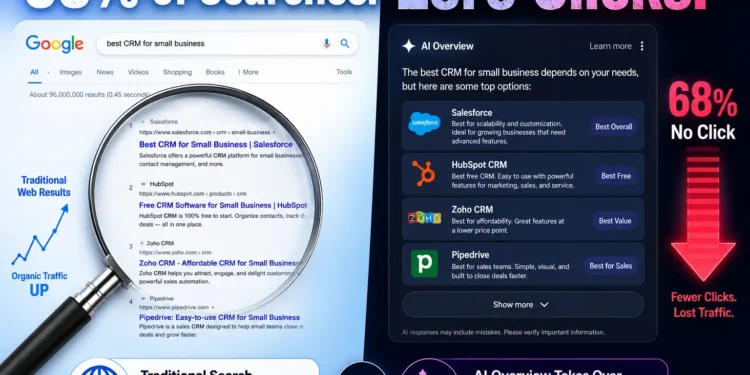Click the Fewer Clicks. Lost Traffic. text
This screenshot has width=750, height=375.
703,305
